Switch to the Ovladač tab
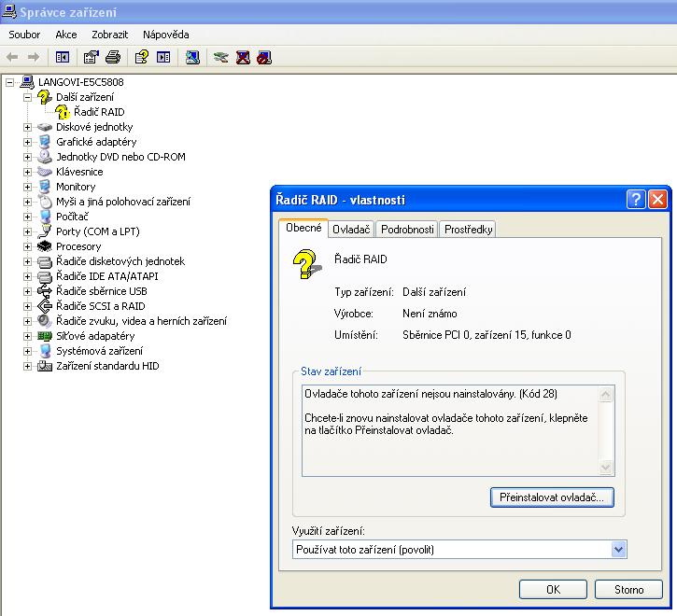677x616 pixels. coord(351,230)
